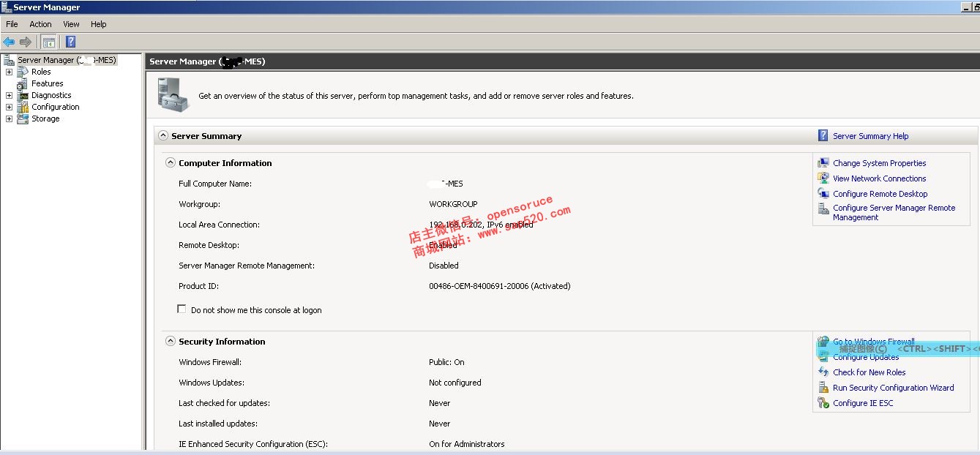Select the Features node icon in tree
Image resolution: width=980 pixels, height=455 pixels.
(x=23, y=83)
